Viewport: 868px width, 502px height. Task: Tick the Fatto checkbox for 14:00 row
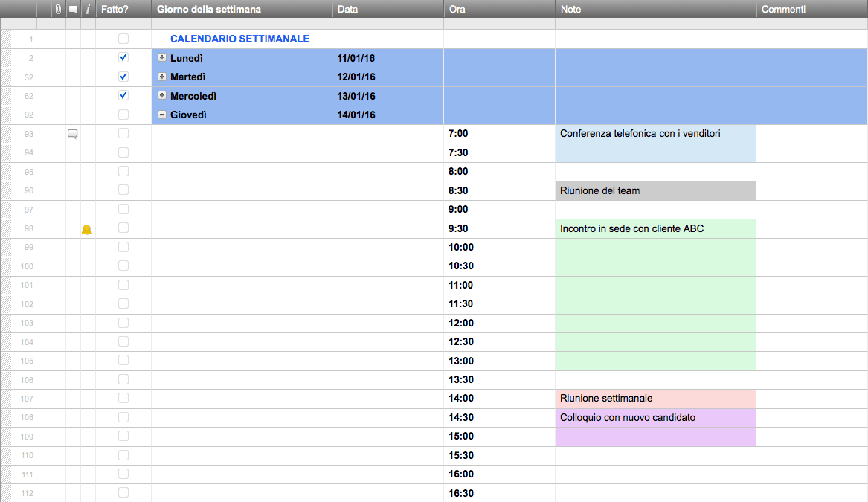(123, 398)
